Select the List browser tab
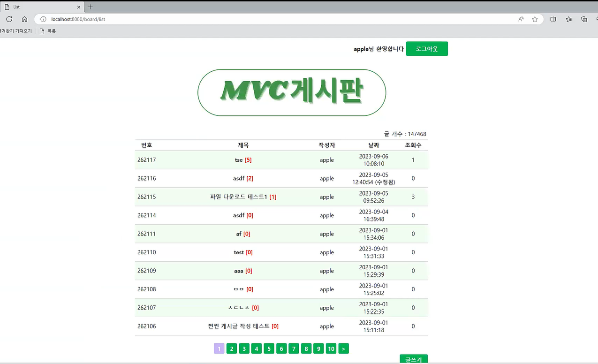The image size is (598, 364). pos(43,7)
